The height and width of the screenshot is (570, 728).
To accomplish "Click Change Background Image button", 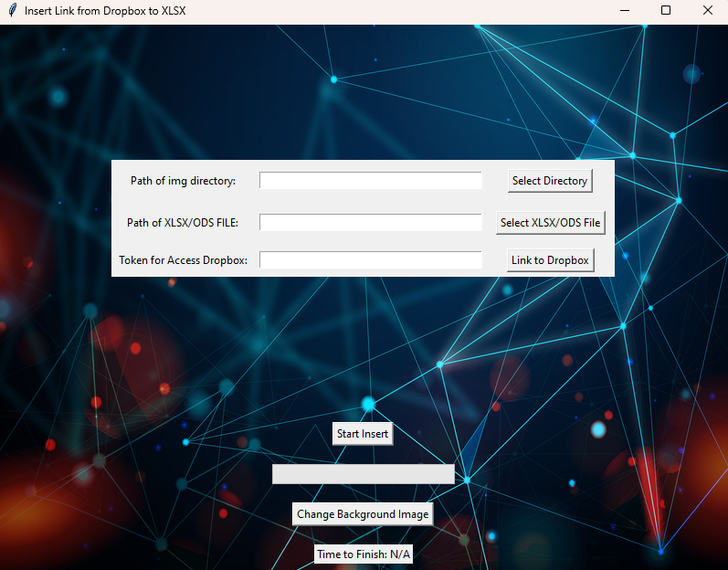I will coord(363,514).
